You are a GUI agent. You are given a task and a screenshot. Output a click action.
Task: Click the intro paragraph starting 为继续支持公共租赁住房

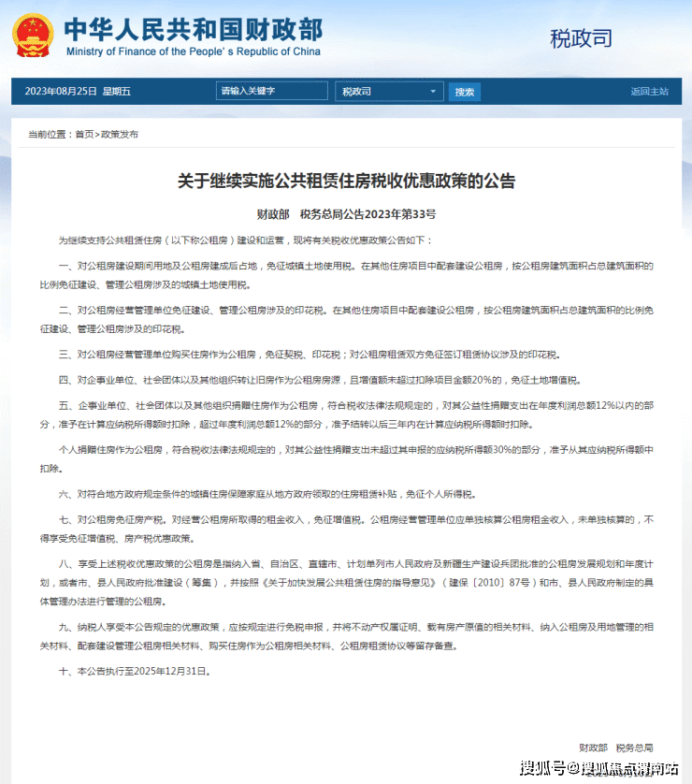point(245,240)
